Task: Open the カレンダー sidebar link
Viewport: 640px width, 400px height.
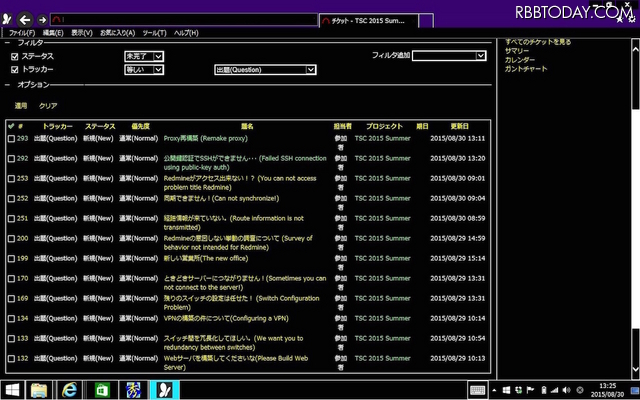Action: 520,60
